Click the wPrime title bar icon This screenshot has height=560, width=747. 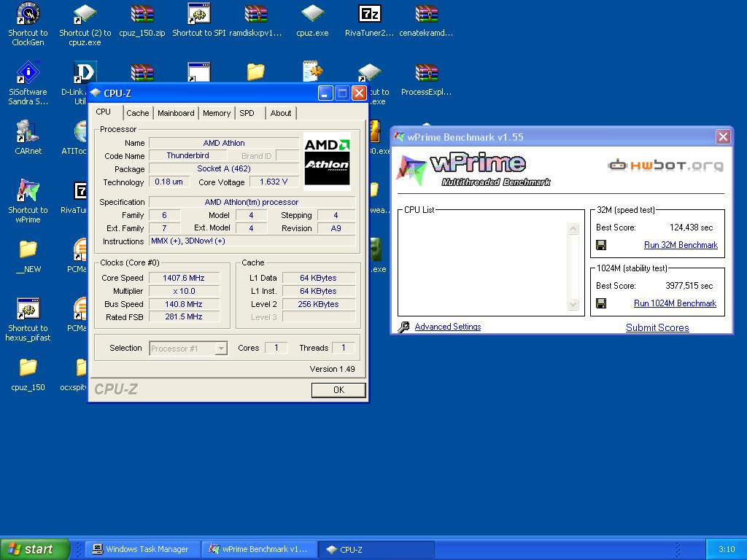pyautogui.click(x=399, y=137)
